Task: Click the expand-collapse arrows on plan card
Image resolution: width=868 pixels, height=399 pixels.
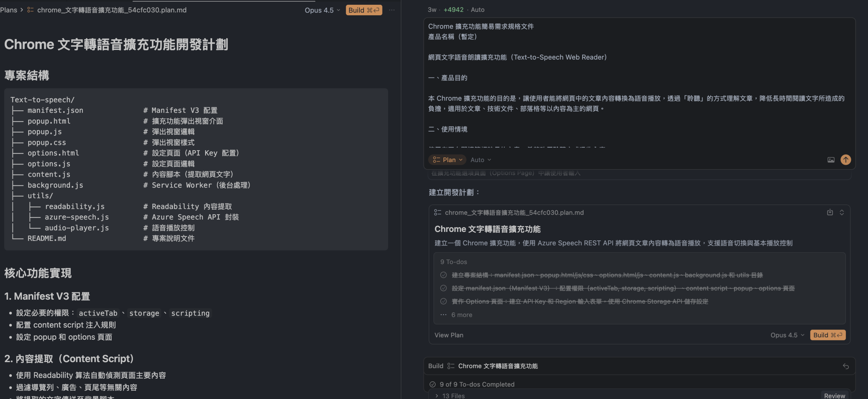Action: point(842,212)
